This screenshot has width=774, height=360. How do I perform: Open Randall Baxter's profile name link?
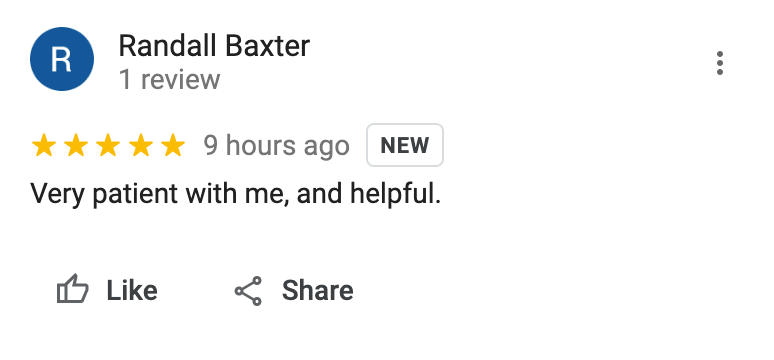[x=214, y=46]
